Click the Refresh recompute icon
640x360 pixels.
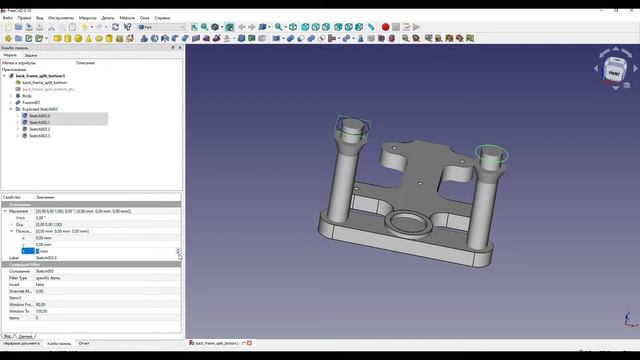[x=116, y=27]
